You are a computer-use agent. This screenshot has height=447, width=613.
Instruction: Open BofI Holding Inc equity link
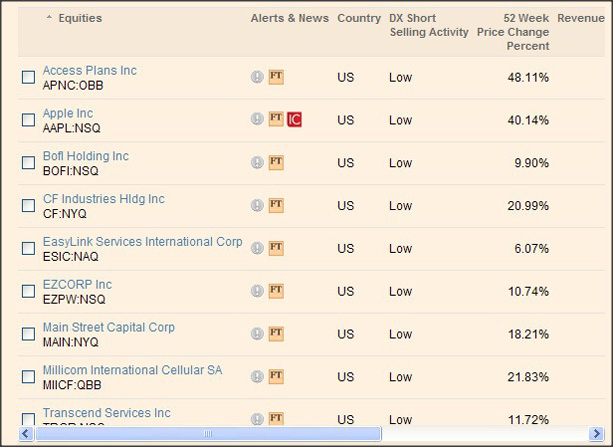point(86,156)
